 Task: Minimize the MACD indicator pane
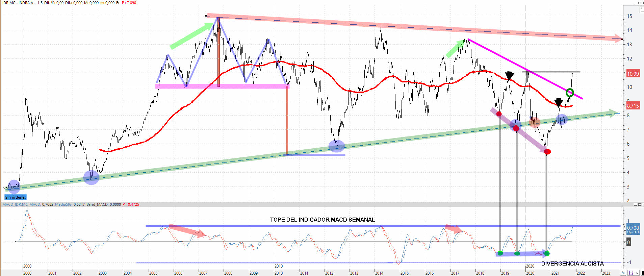(636, 205)
